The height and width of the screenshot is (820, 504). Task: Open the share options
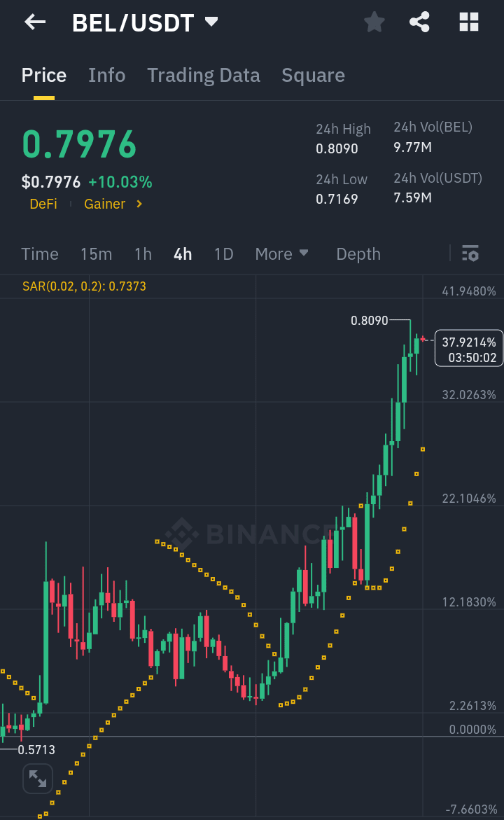pyautogui.click(x=419, y=22)
